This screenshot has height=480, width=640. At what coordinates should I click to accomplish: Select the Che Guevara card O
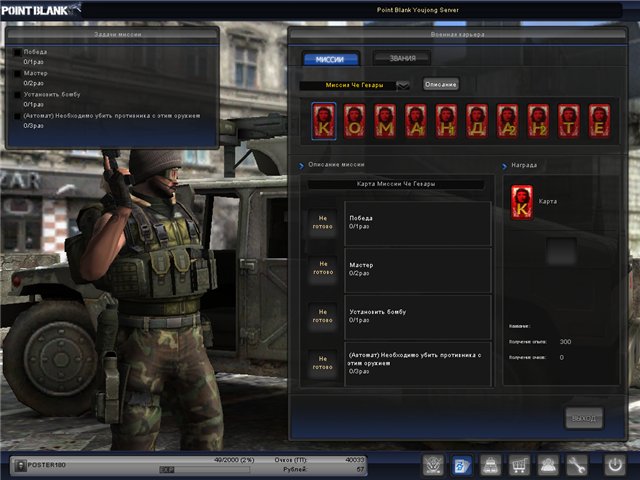tap(354, 121)
